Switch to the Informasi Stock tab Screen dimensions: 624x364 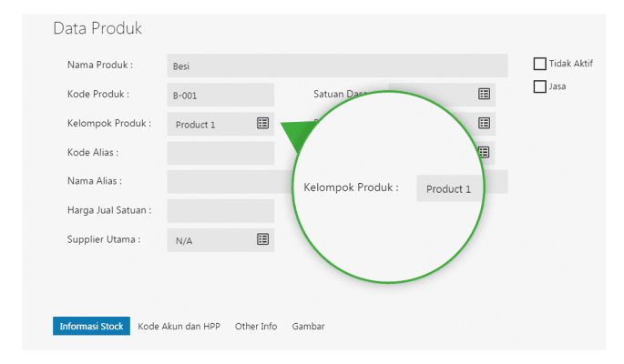click(91, 326)
